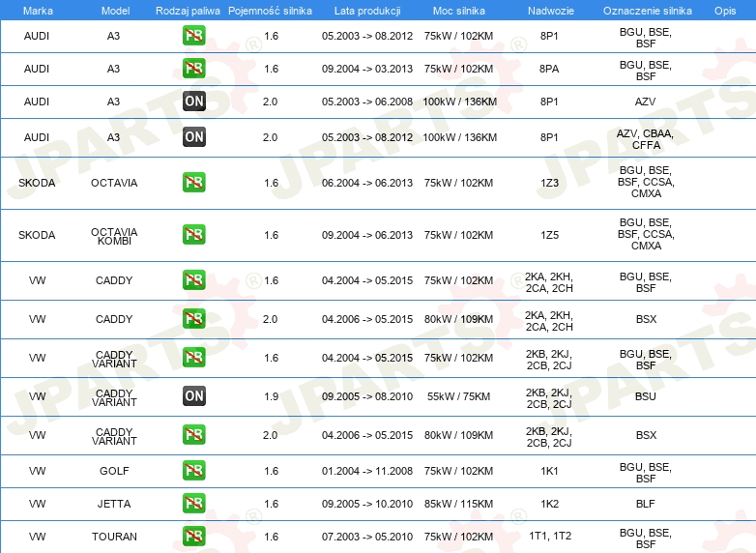The image size is (756, 553).
Task: Click the Pojemność silnika column header
Action: coord(270,11)
